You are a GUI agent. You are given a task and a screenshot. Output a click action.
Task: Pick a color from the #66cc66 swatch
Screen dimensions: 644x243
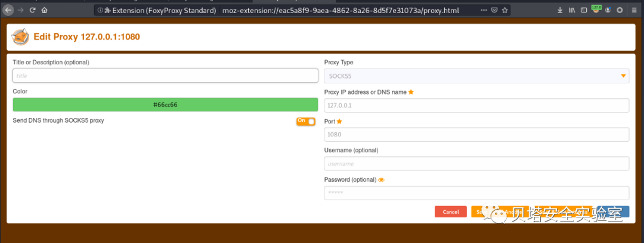[x=166, y=105]
